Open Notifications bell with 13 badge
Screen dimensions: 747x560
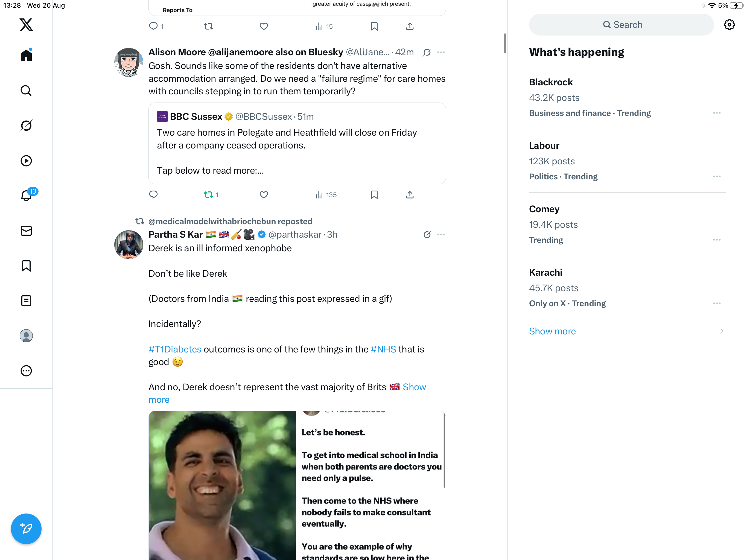point(26,196)
